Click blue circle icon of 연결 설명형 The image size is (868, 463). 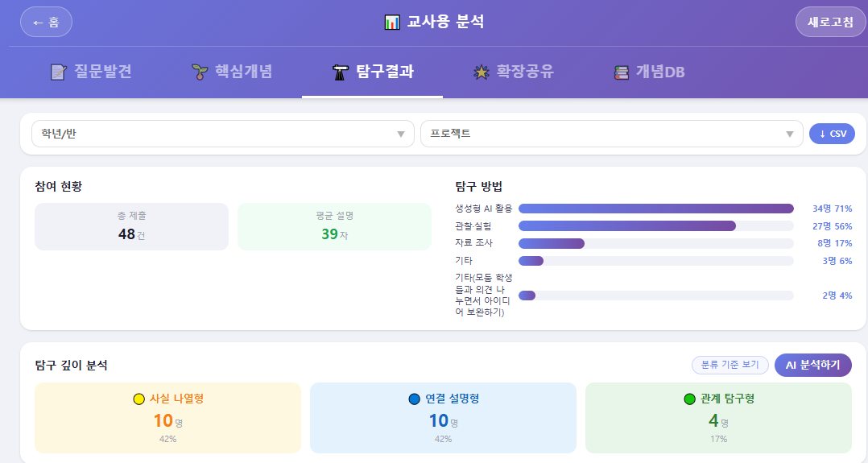pos(414,399)
